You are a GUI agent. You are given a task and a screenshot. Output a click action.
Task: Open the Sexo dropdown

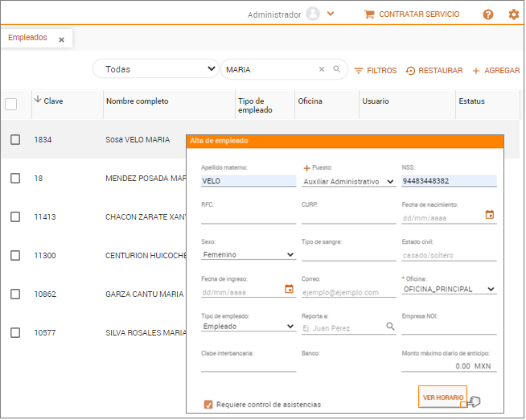tap(249, 255)
